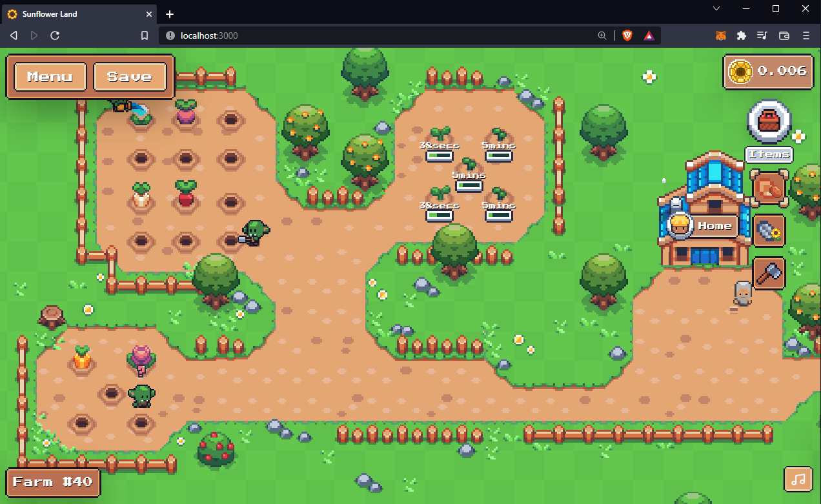Open the Items basket inventory
This screenshot has width=821, height=504.
[769, 121]
